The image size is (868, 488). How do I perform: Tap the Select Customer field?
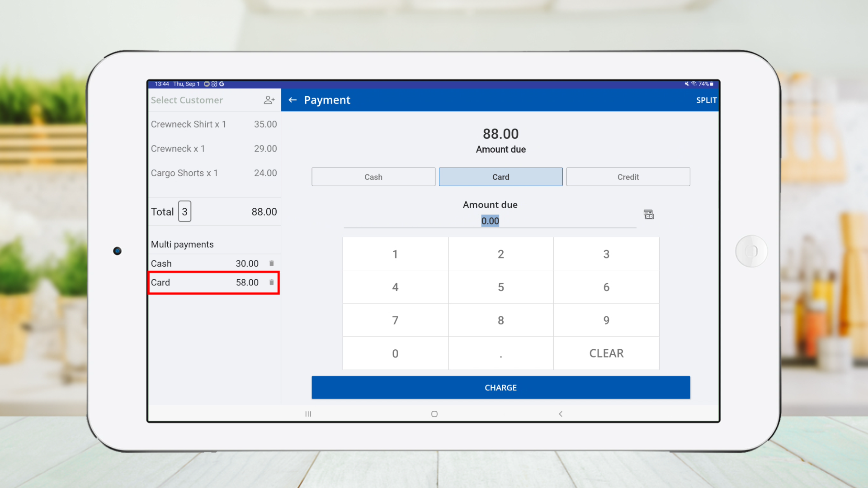pos(187,100)
